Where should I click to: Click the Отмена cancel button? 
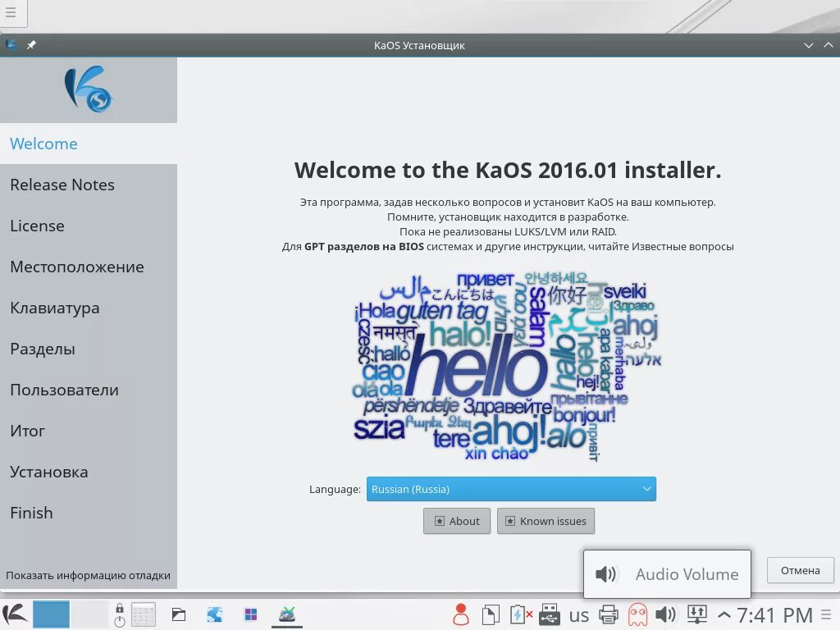coord(801,571)
